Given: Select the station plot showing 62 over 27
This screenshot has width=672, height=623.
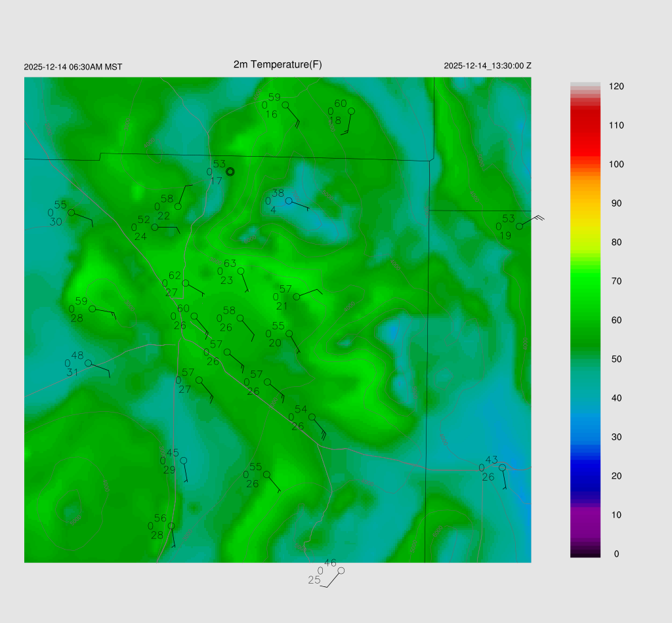Looking at the screenshot, I should pyautogui.click(x=185, y=283).
